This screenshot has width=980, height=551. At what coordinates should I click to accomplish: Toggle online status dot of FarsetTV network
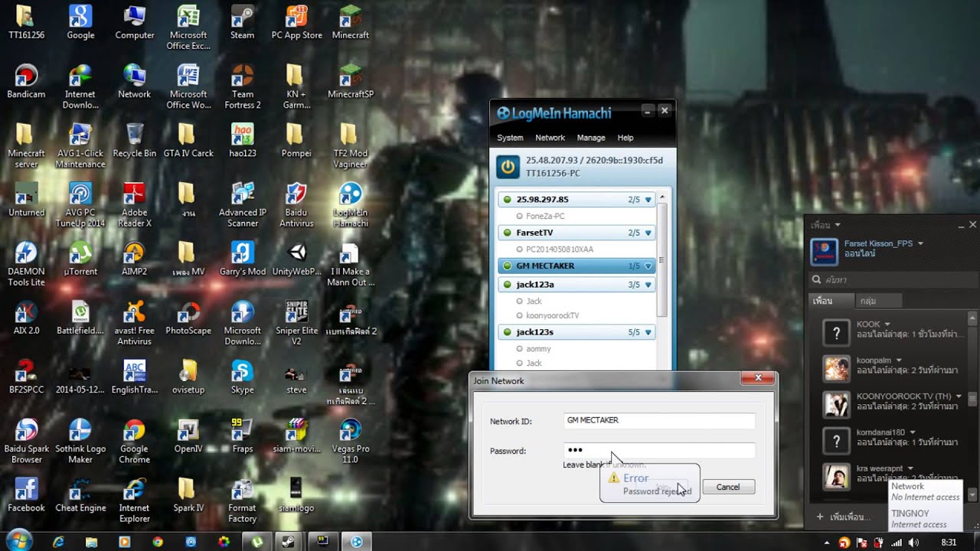coord(507,233)
